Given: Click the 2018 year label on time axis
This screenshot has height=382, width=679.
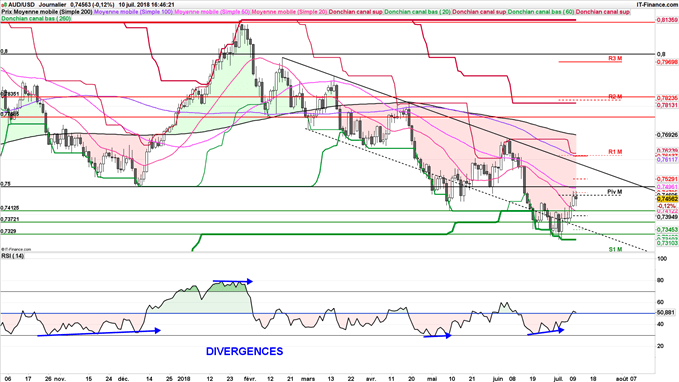Looking at the screenshot, I should 184,379.
